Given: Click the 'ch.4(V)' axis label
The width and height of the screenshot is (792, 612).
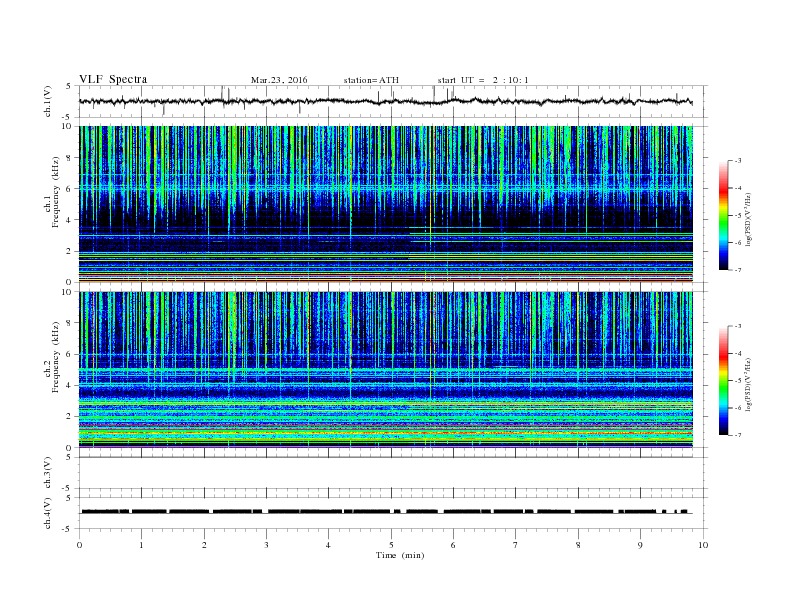Looking at the screenshot, I should pos(48,513).
